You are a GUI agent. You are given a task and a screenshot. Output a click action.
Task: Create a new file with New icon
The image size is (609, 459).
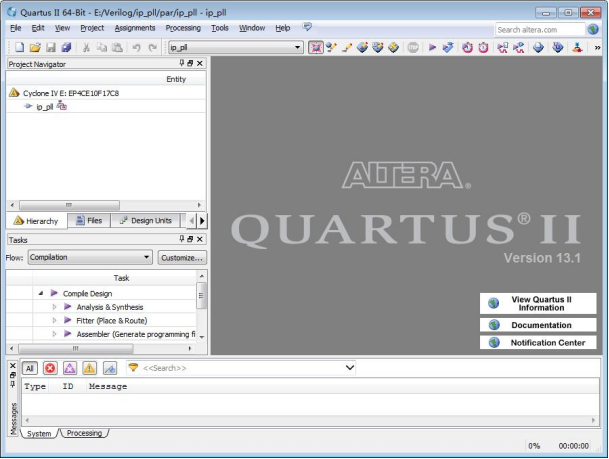click(19, 47)
